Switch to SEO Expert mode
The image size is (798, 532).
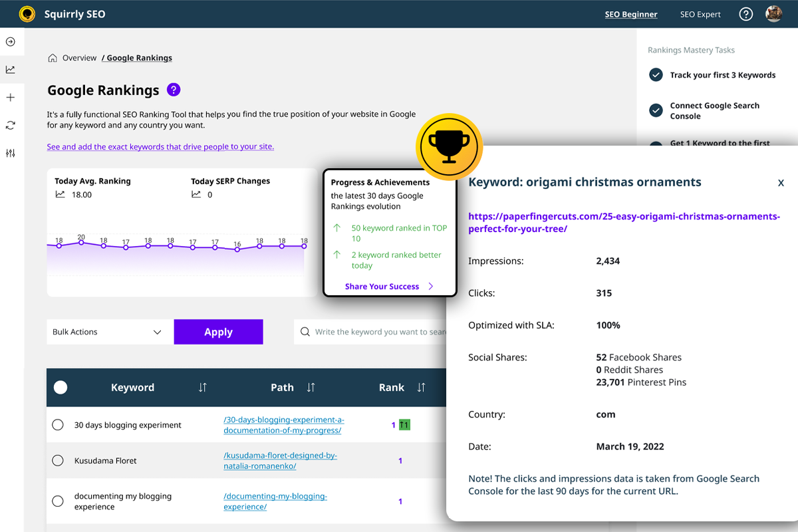[x=700, y=14]
